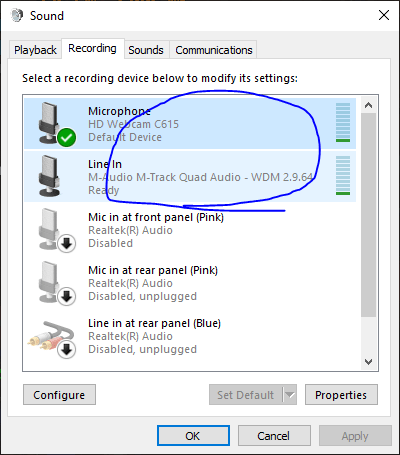Open device Properties

click(x=341, y=395)
